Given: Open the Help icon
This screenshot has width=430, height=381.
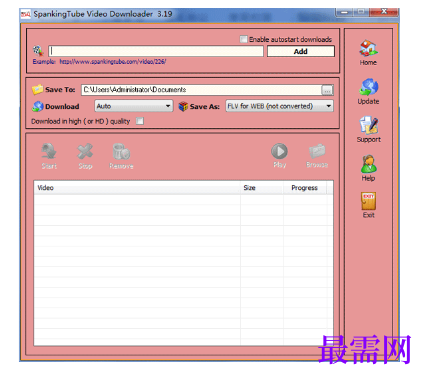Looking at the screenshot, I should pos(368,163).
